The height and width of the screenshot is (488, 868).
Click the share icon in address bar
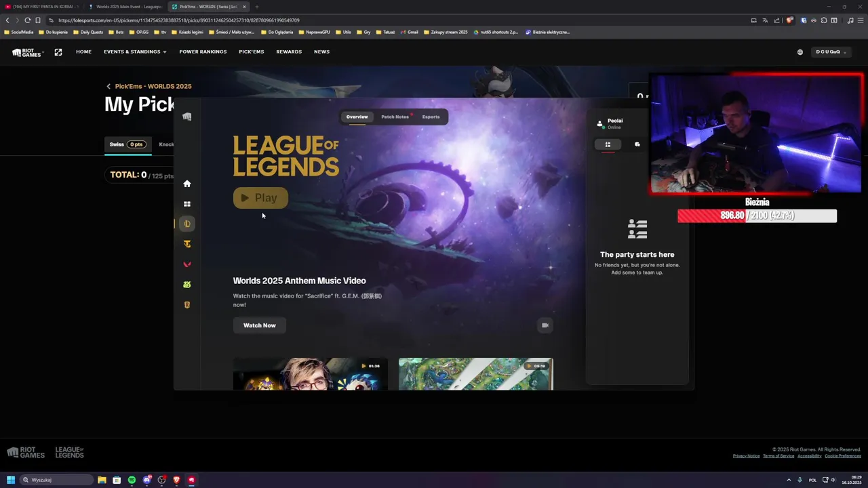776,20
